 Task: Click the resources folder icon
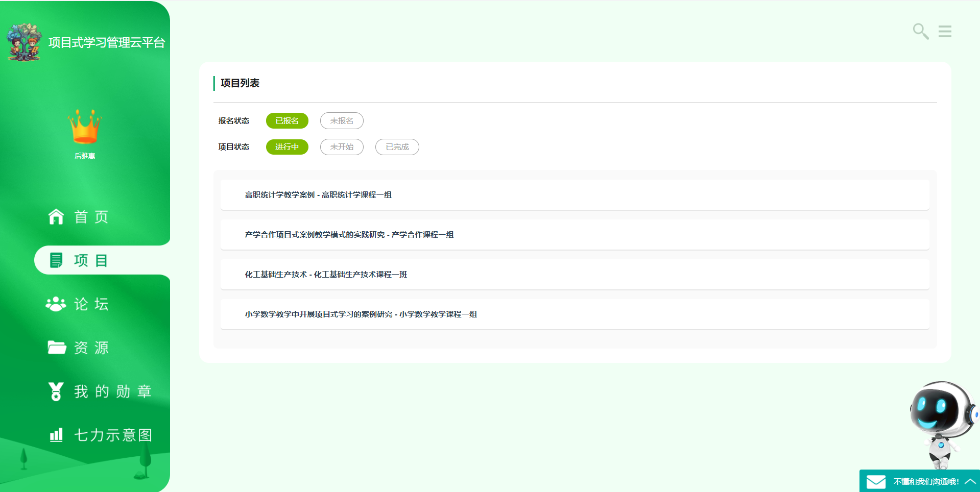56,348
